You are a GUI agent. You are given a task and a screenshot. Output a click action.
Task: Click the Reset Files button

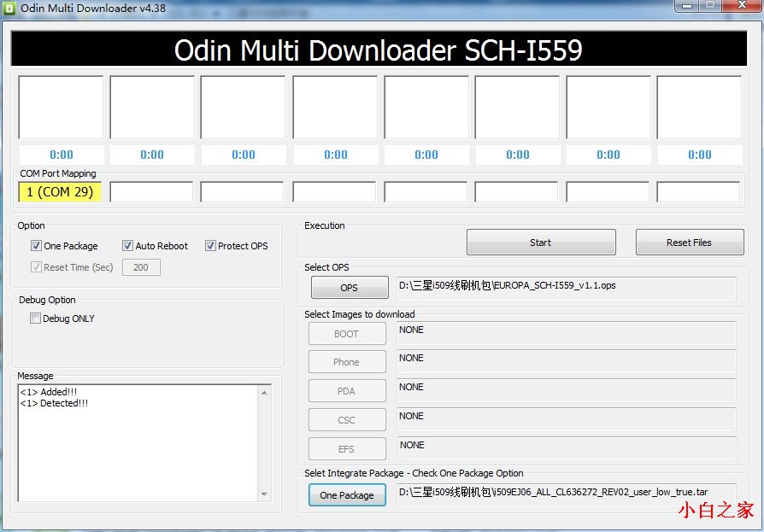click(690, 243)
